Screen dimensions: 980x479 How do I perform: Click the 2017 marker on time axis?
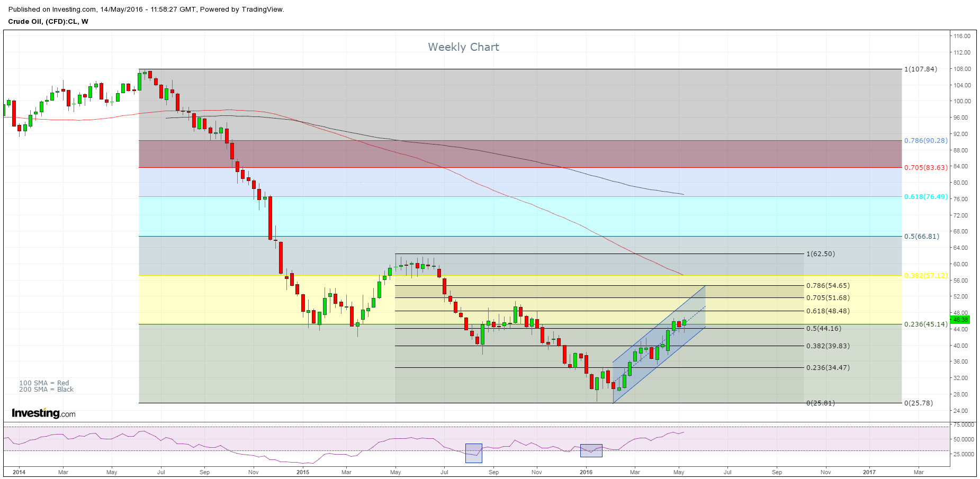(x=869, y=472)
